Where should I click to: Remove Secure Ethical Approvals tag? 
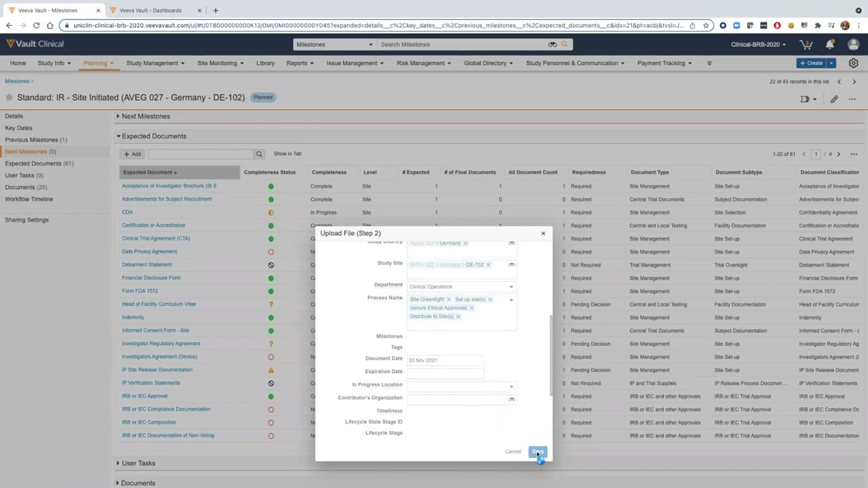[471, 308]
